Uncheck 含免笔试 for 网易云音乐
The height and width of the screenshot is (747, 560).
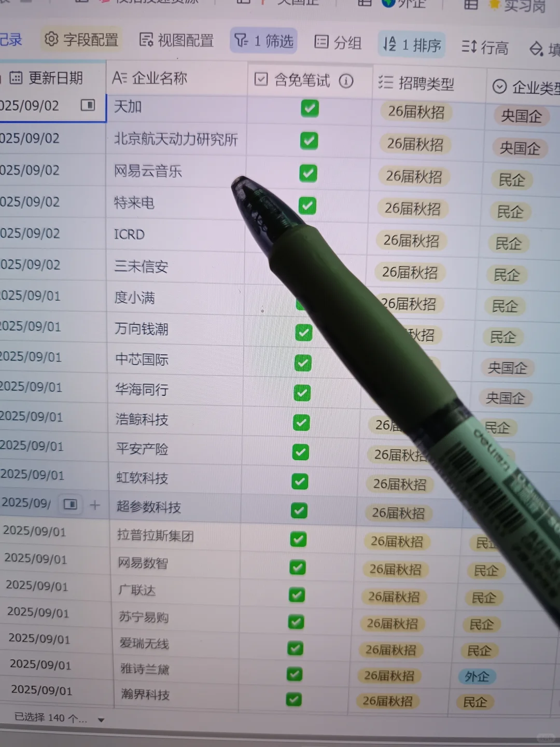[308, 173]
